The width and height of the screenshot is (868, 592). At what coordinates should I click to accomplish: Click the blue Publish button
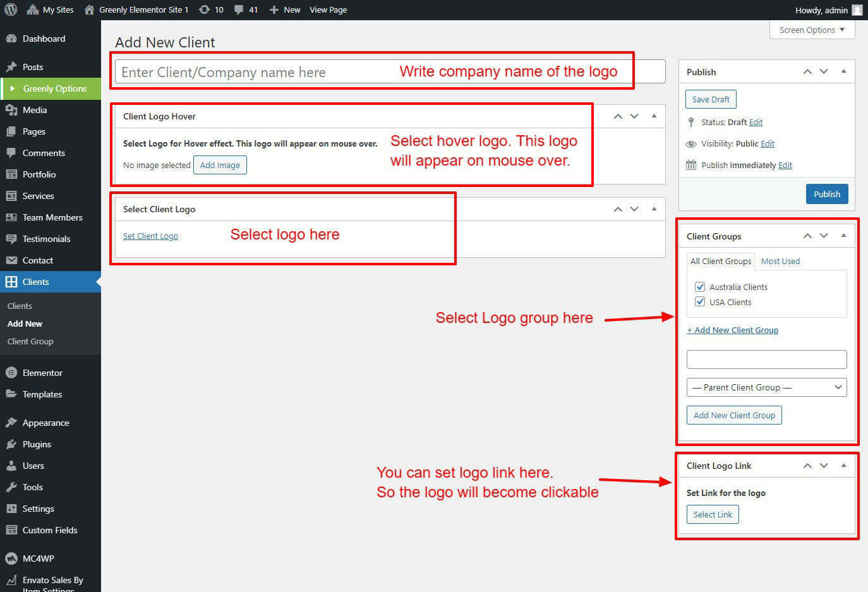coord(826,194)
